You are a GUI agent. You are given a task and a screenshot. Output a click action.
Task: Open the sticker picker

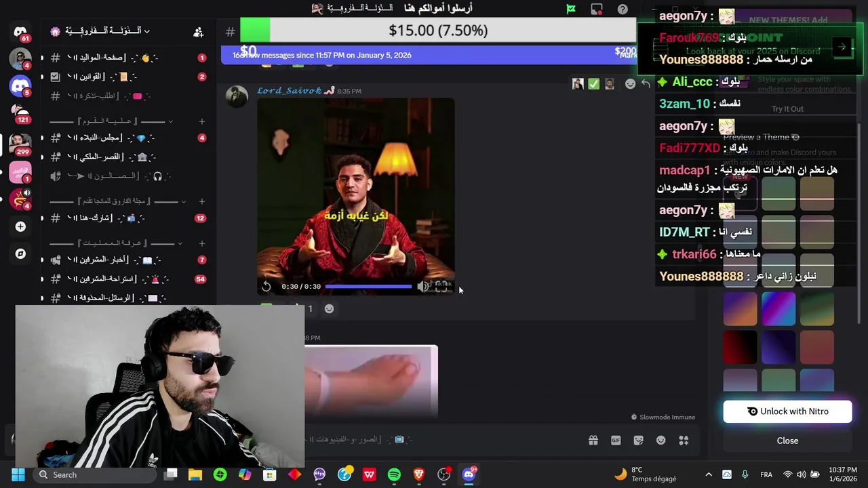(x=638, y=441)
